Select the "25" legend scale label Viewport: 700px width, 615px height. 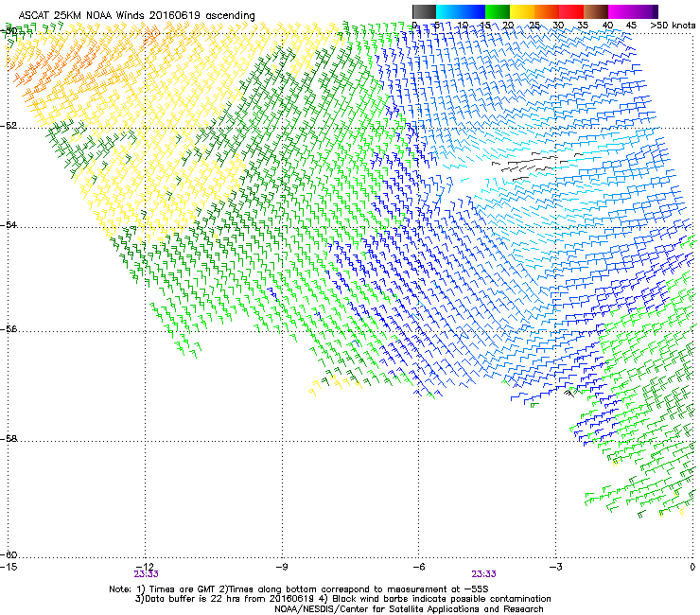pyautogui.click(x=534, y=26)
